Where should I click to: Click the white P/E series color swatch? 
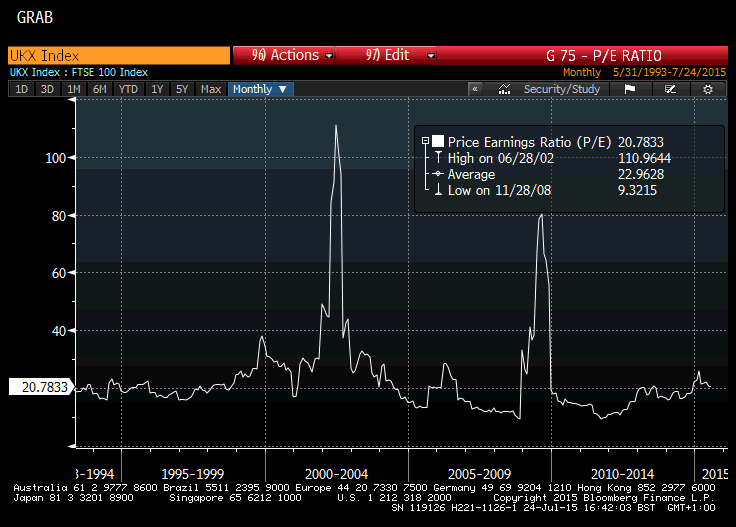[438, 141]
